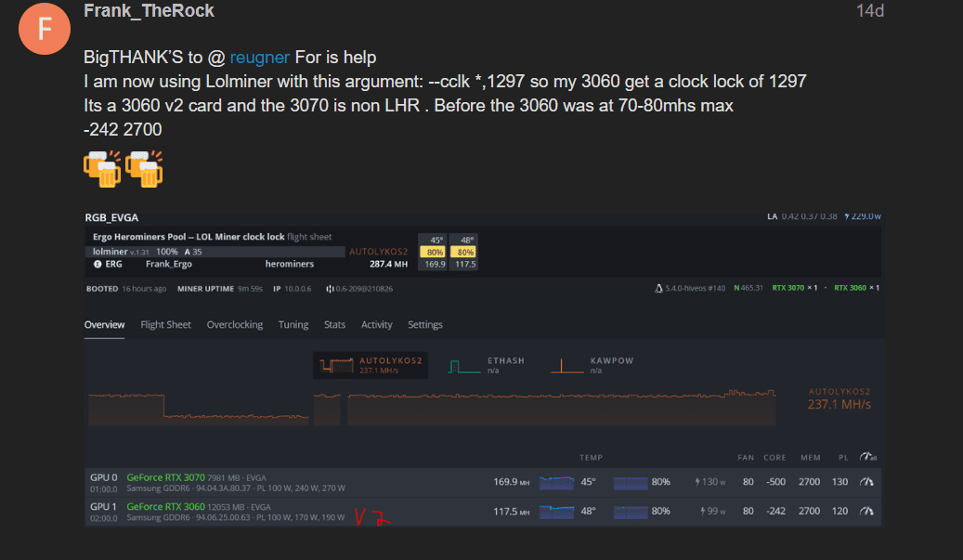Screen dimensions: 963x560
Task: Click the ERG coin icon
Action: point(98,264)
